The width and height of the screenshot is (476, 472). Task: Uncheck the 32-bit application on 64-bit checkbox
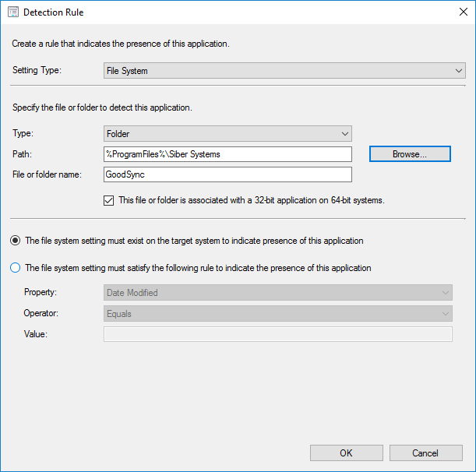109,200
